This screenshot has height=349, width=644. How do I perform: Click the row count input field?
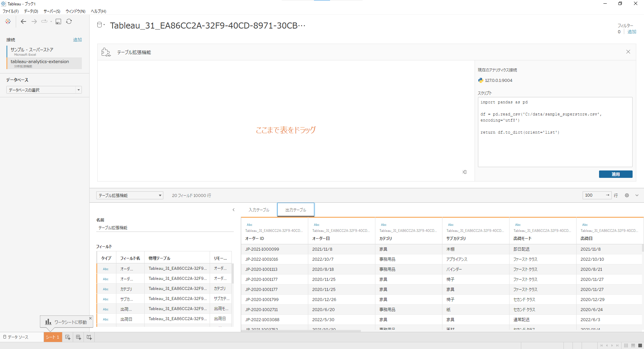tap(594, 195)
